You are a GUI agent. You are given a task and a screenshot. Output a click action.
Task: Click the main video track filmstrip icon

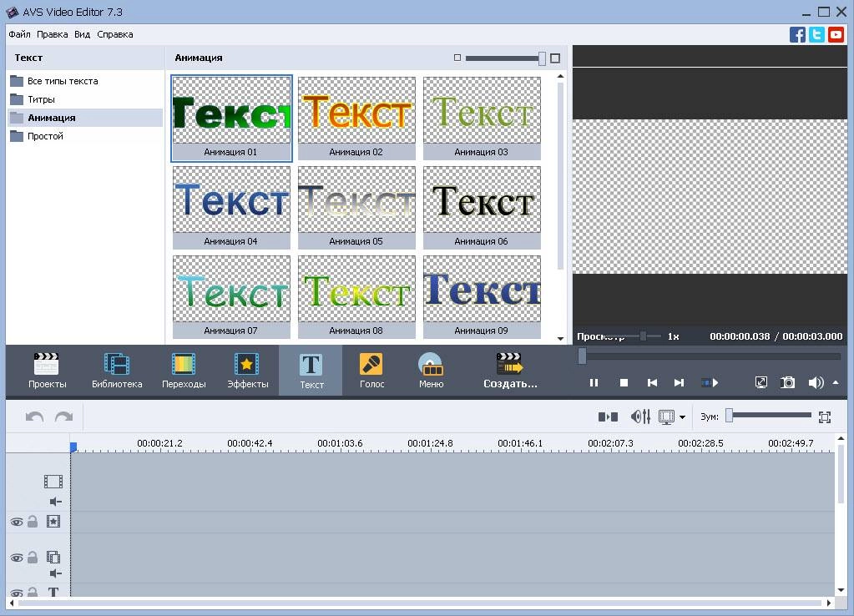[53, 482]
